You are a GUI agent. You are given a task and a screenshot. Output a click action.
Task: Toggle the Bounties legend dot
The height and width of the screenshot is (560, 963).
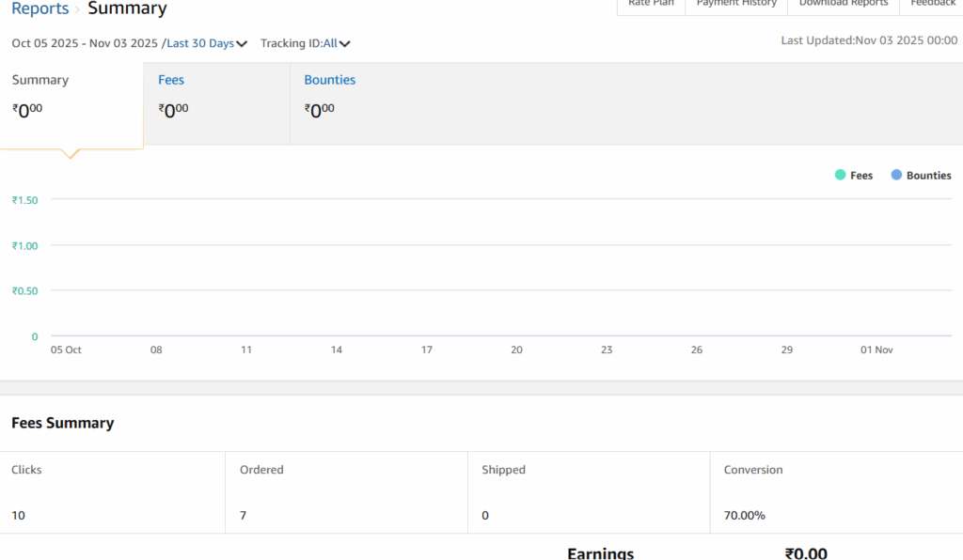[x=896, y=175]
